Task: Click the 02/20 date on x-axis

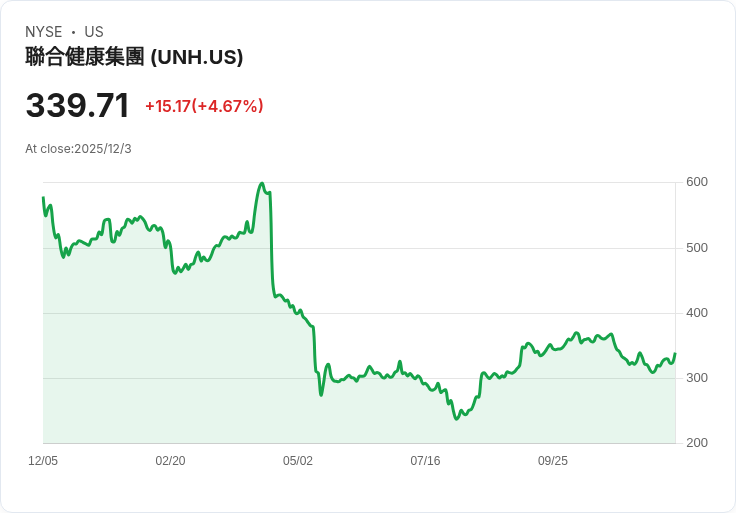Action: pyautogui.click(x=170, y=461)
